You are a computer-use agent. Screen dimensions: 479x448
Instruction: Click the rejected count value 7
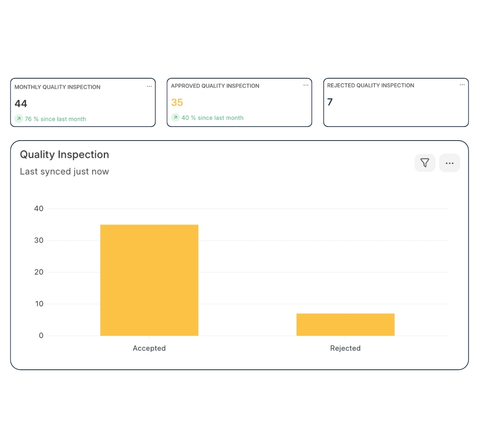(x=330, y=102)
